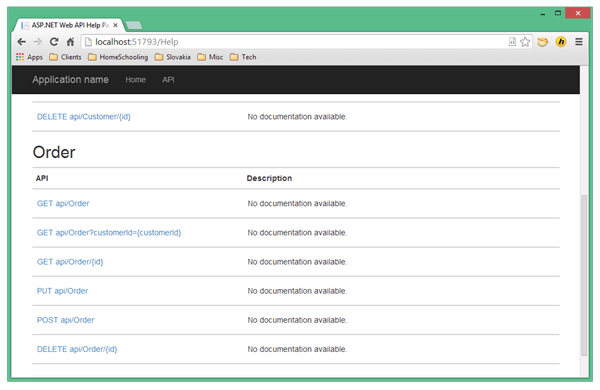
Task: Reload the page with refresh icon
Action: point(54,42)
